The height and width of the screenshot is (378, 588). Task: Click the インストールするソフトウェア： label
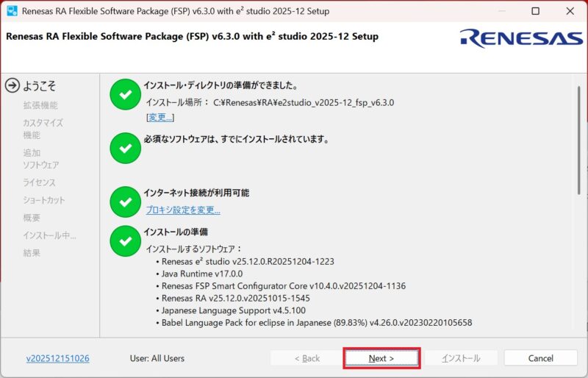[x=194, y=249]
